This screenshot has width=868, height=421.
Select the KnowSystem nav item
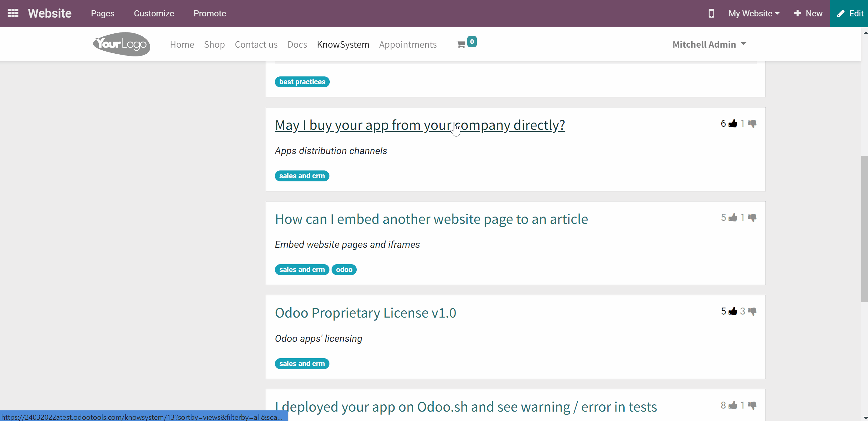point(343,44)
